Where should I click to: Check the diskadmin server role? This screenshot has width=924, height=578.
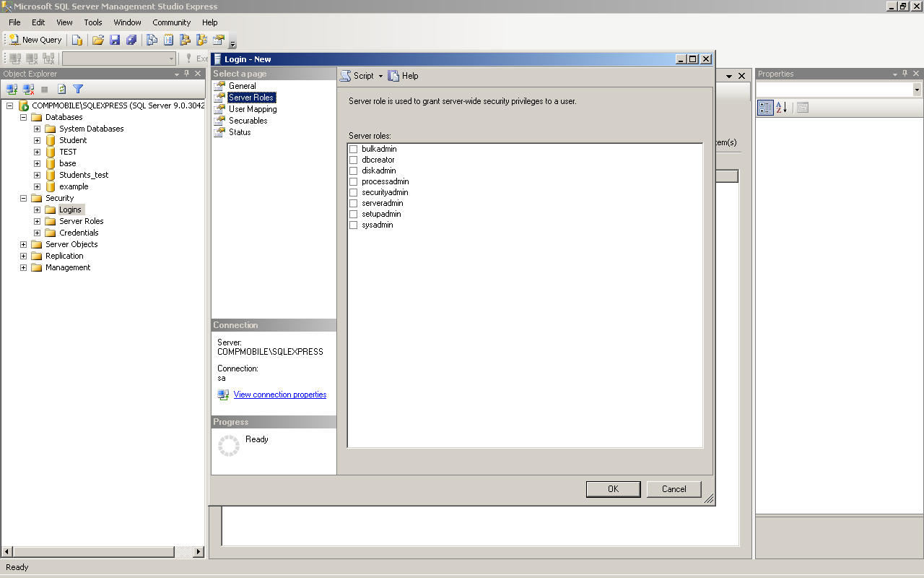click(354, 171)
